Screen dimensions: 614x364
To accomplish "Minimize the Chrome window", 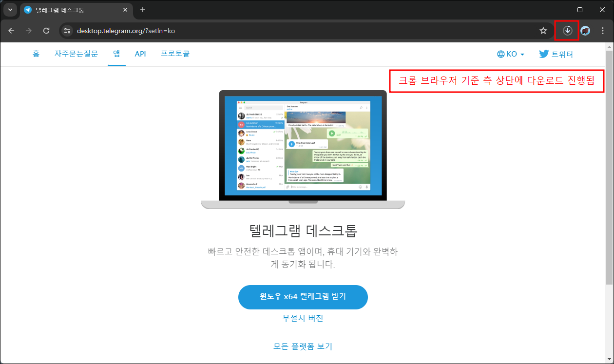I will click(557, 10).
